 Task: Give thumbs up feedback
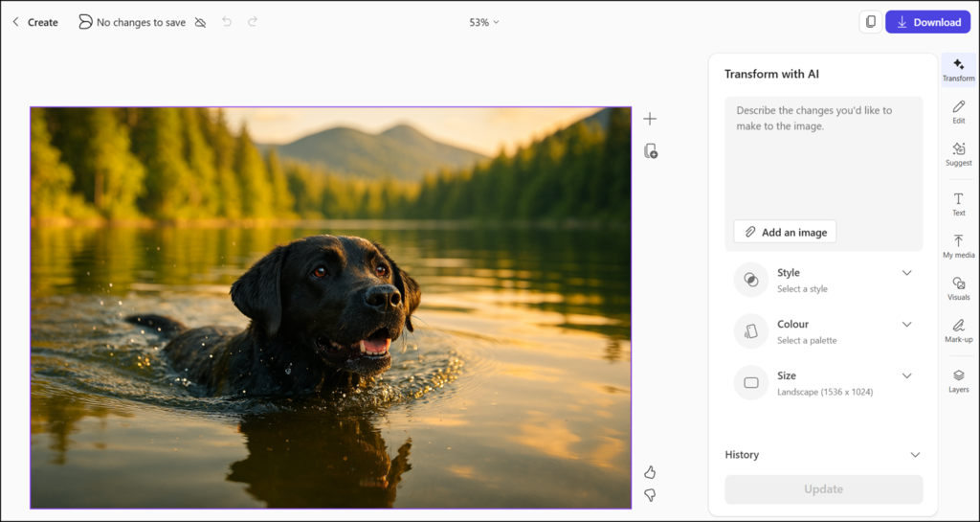coord(650,472)
